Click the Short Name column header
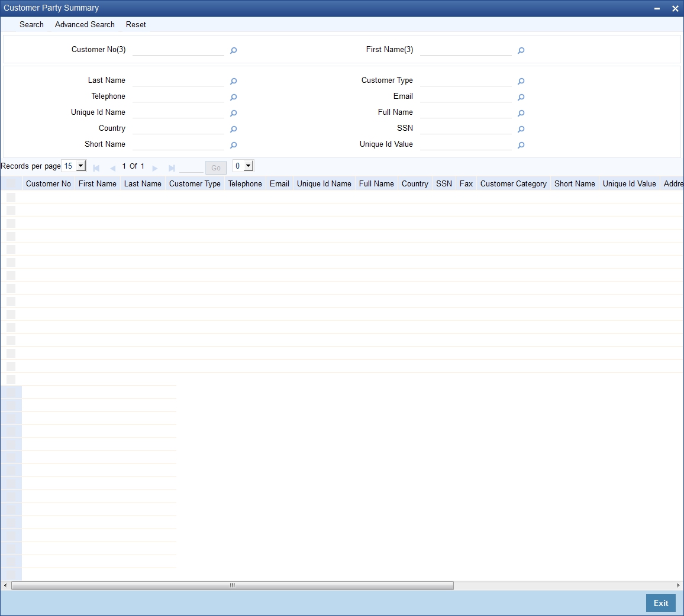Image resolution: width=684 pixels, height=616 pixels. pos(575,183)
